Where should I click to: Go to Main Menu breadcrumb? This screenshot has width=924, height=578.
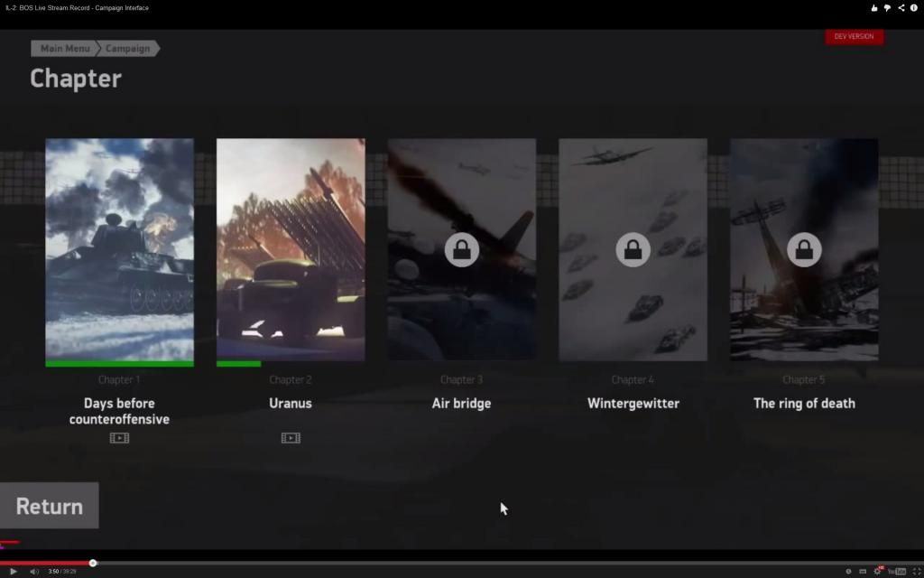coord(64,49)
